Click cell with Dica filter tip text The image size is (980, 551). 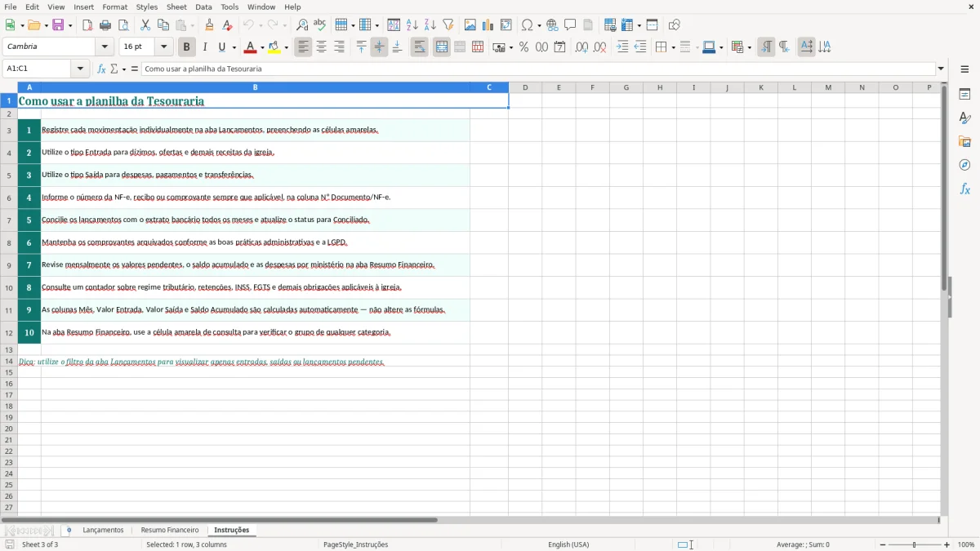click(x=201, y=361)
